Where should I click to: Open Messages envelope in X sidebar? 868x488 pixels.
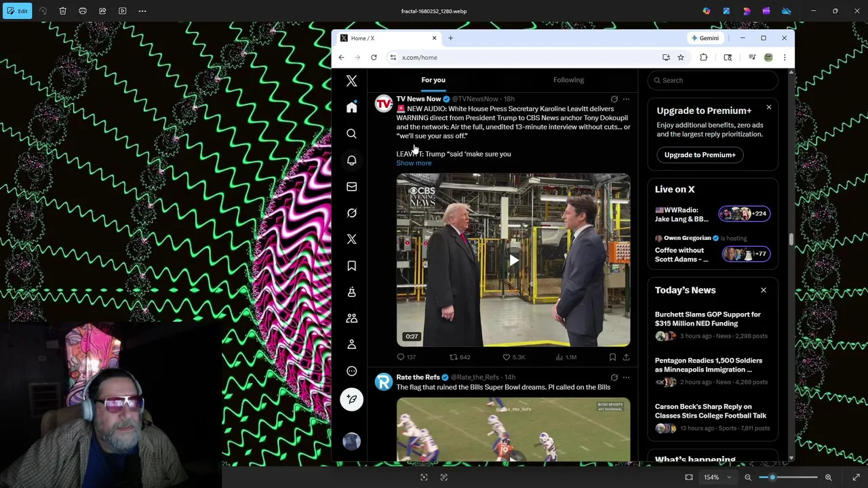(x=351, y=186)
